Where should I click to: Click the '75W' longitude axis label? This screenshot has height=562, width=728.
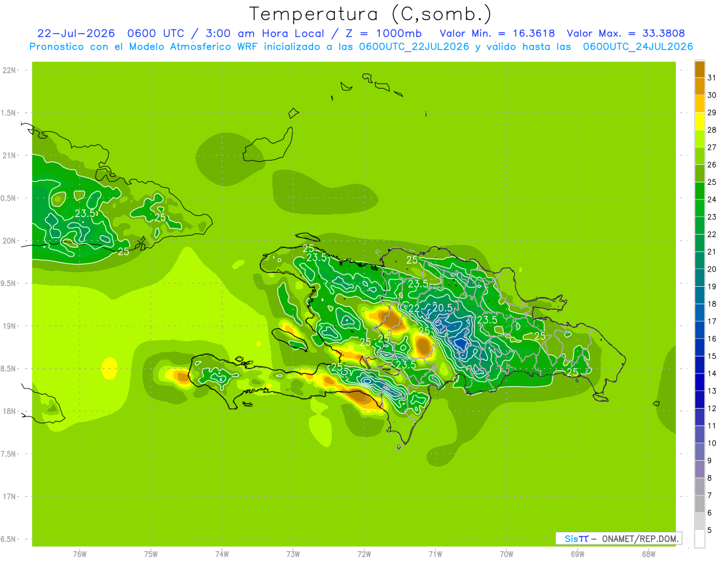150,554
